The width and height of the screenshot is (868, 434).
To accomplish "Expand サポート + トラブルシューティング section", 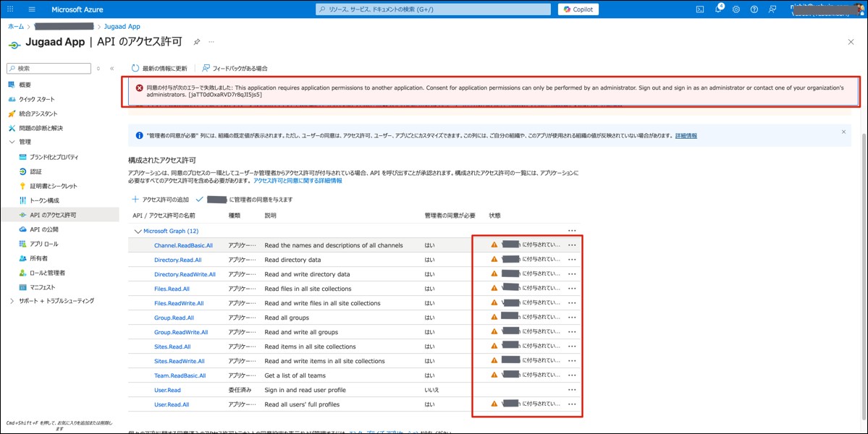I will click(12, 301).
